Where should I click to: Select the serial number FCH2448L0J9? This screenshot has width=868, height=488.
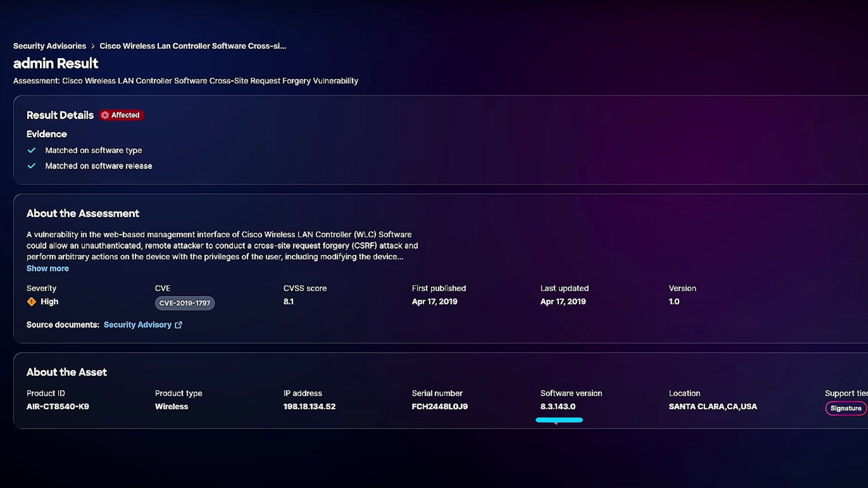point(439,407)
